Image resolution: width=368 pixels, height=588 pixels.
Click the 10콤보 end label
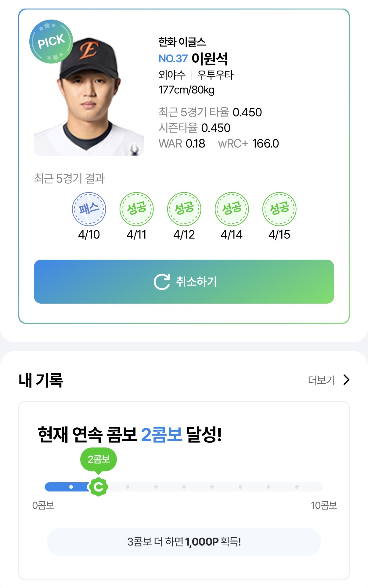pos(324,505)
